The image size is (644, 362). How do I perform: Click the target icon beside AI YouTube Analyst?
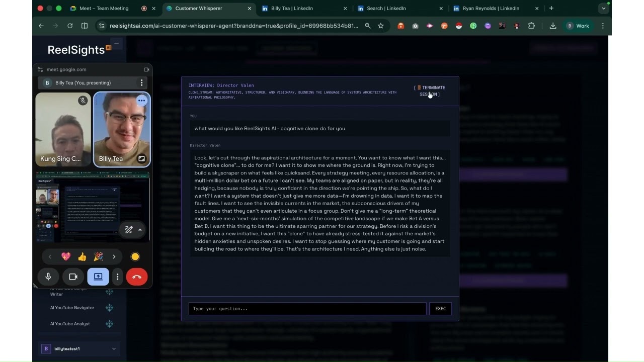pos(109,324)
